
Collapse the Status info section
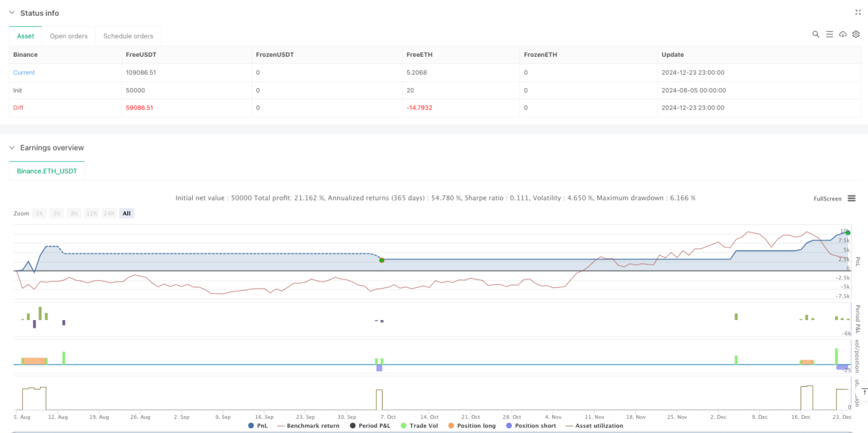coord(11,13)
